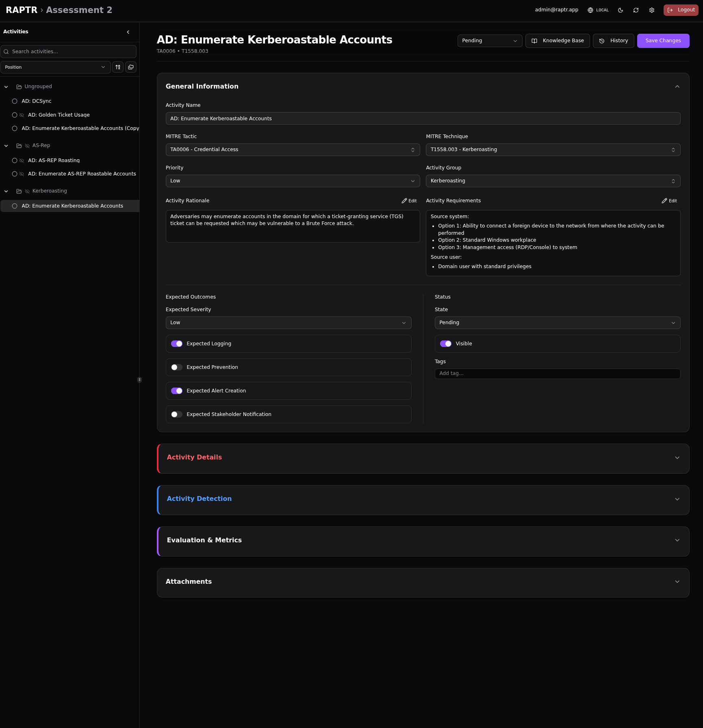Toggle dark mode moon icon

point(621,10)
